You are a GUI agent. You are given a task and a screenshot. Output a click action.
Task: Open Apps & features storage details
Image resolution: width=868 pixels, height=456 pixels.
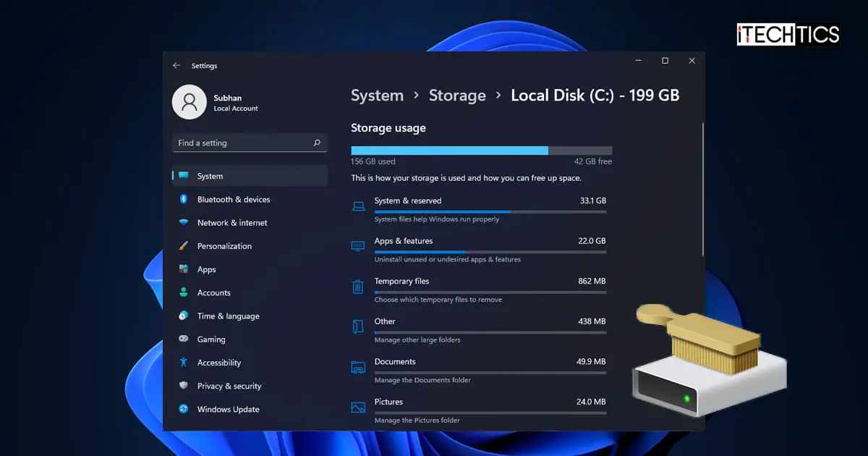480,249
